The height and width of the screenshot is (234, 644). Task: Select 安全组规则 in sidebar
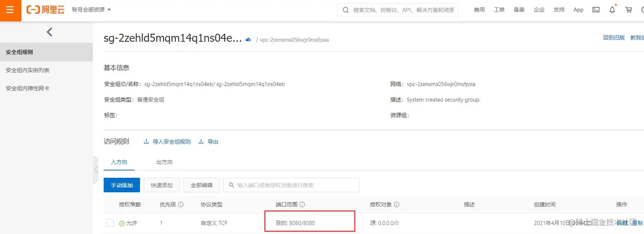click(46, 52)
